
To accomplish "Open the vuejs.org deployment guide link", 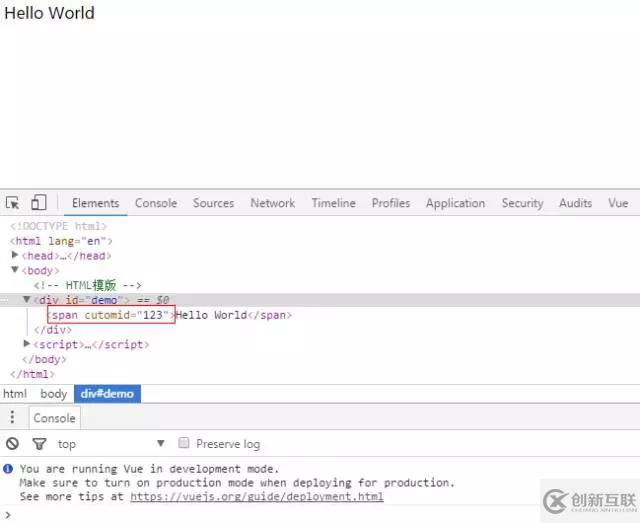I will (x=256, y=497).
